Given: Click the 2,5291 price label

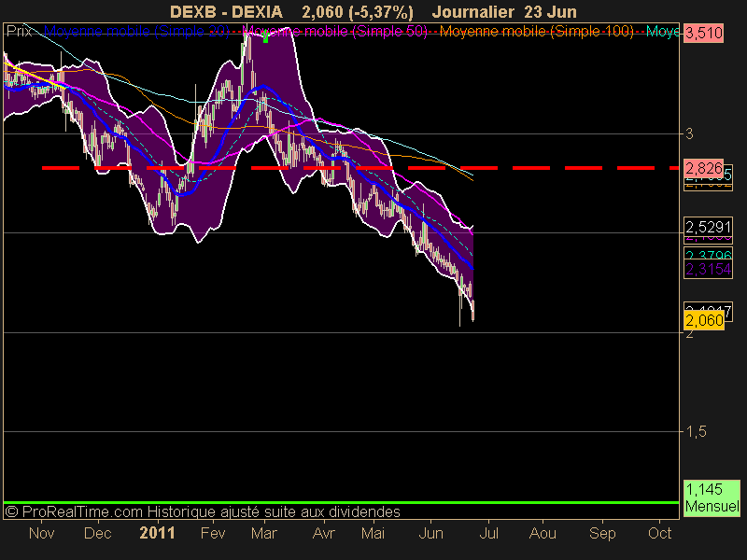Looking at the screenshot, I should [708, 227].
